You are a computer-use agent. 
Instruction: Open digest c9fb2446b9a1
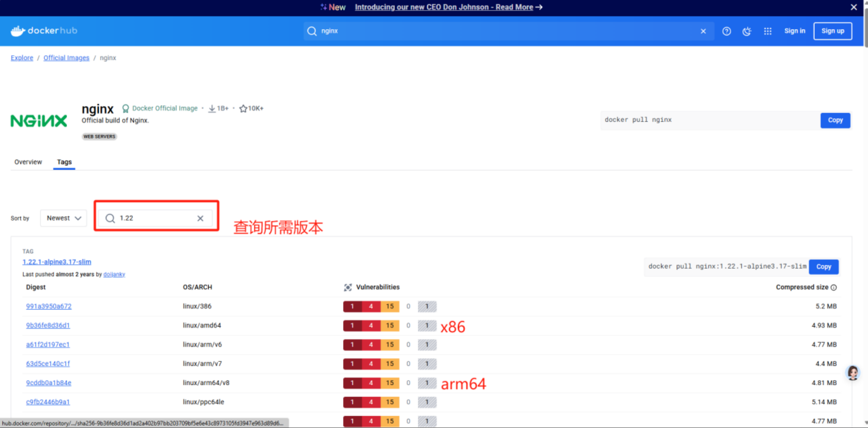48,402
